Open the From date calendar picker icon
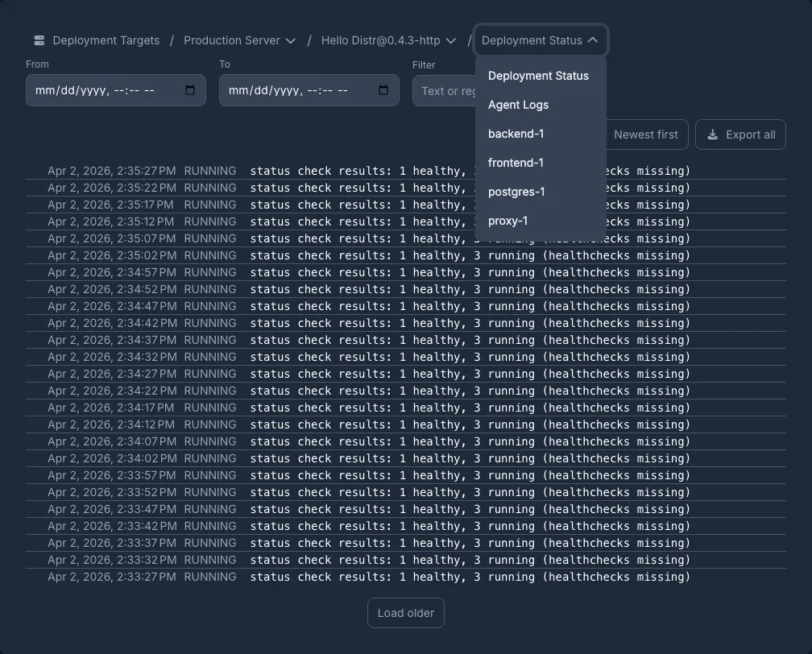The height and width of the screenshot is (654, 812). 190,90
